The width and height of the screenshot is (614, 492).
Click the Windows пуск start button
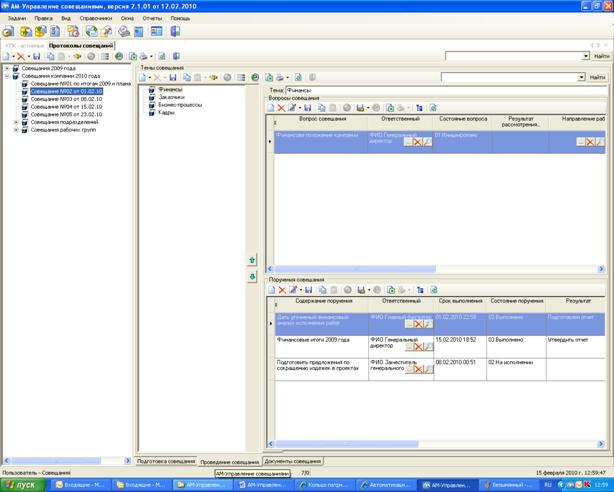point(22,484)
